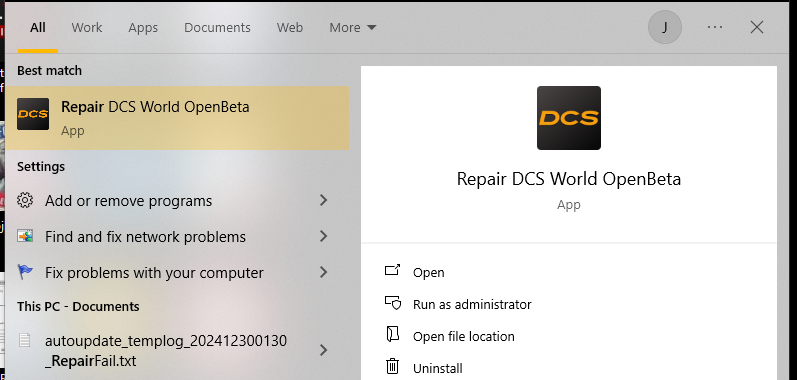Expand the Find and fix network problems arrow
Image resolution: width=797 pixels, height=380 pixels.
pos(323,236)
